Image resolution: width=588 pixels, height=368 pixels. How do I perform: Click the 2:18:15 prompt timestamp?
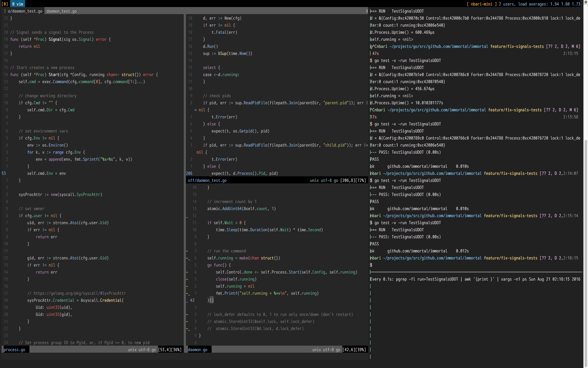pos(571,258)
